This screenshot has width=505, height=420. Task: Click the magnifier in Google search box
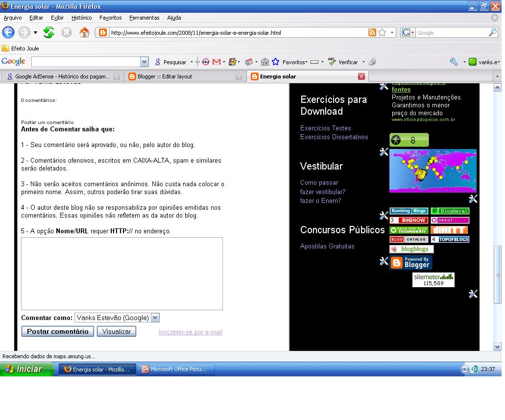click(x=493, y=32)
